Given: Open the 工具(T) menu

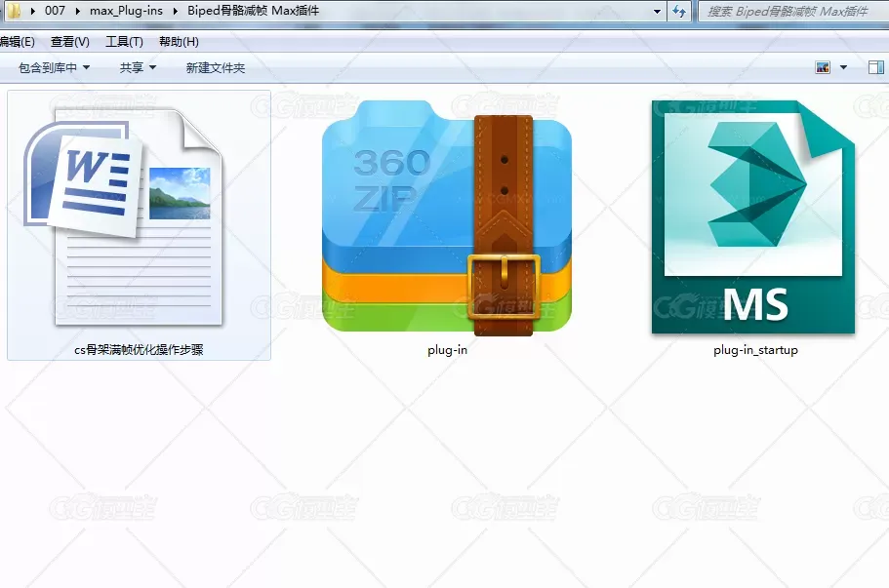Looking at the screenshot, I should [124, 41].
